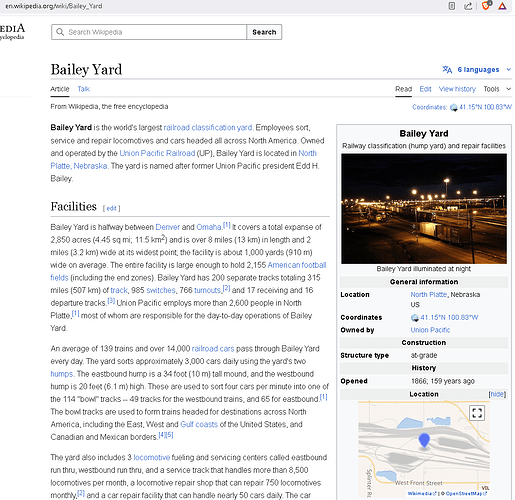Click the Bailey Yard night photo
The width and height of the screenshot is (515, 500).
(x=424, y=209)
